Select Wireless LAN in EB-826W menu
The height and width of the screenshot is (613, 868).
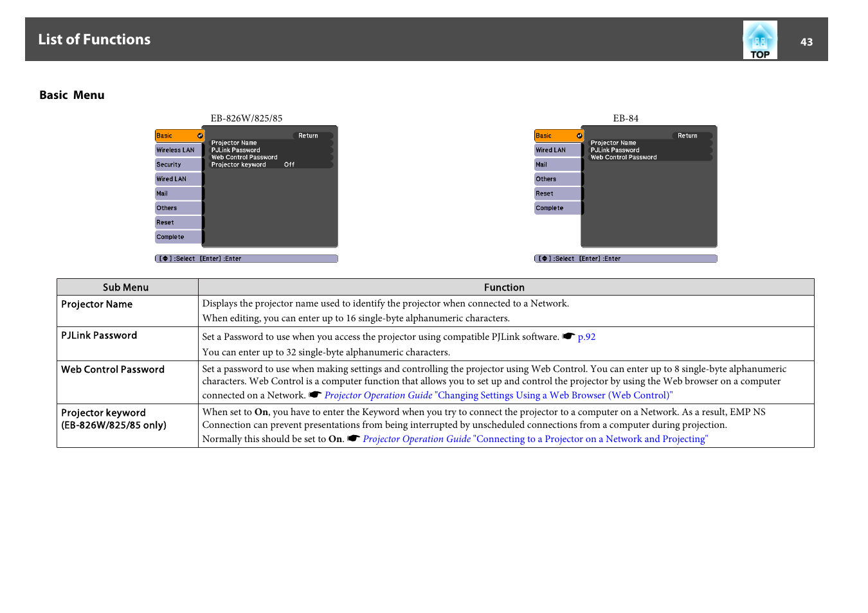179,150
